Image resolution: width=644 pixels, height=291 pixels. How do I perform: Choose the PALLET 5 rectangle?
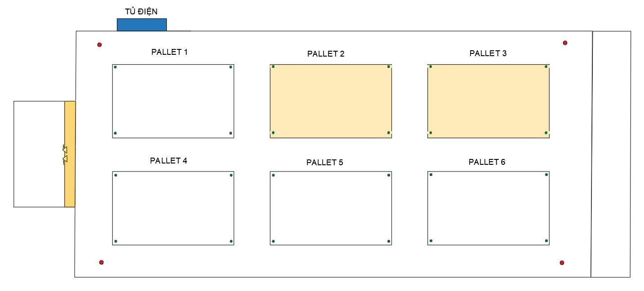coord(331,208)
